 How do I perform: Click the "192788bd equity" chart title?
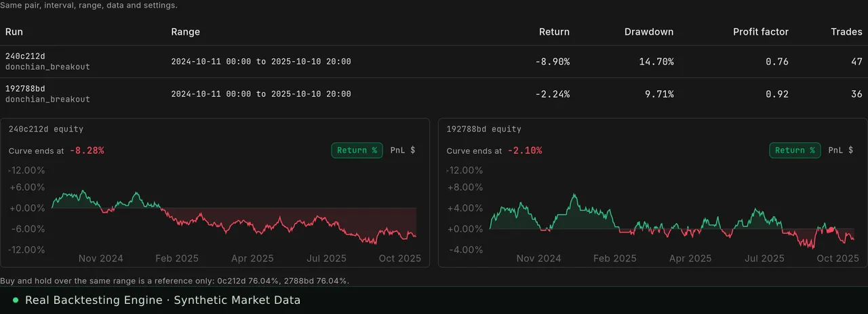(484, 129)
